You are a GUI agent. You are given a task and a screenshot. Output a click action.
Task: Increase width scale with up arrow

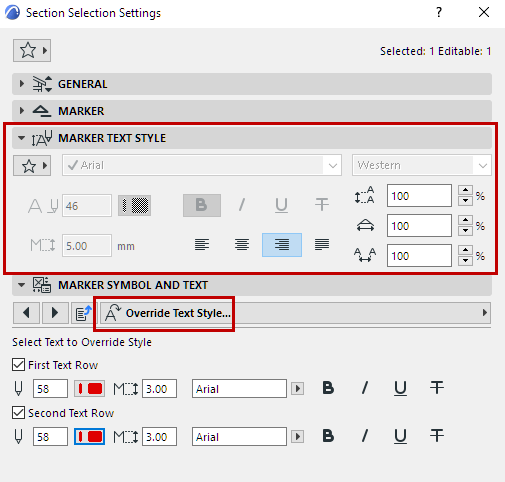465,220
